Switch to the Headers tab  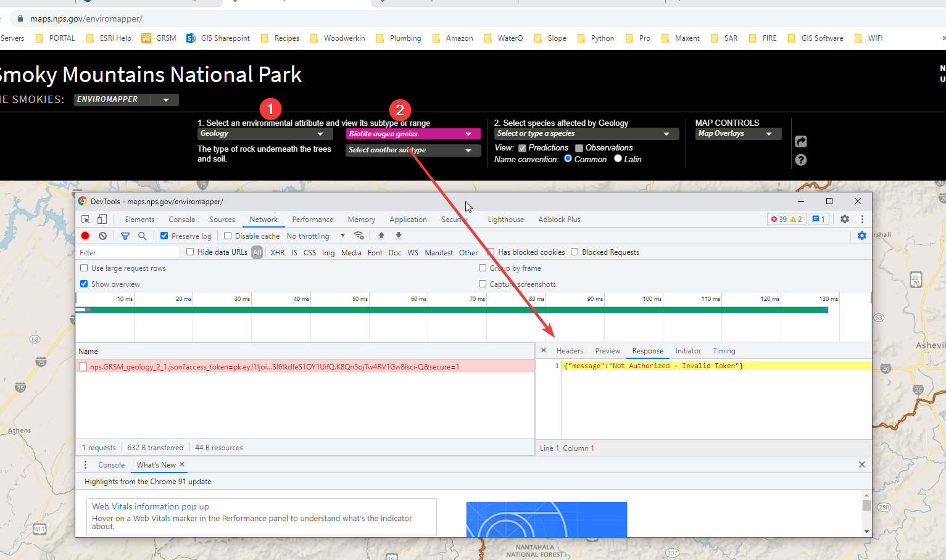click(569, 350)
